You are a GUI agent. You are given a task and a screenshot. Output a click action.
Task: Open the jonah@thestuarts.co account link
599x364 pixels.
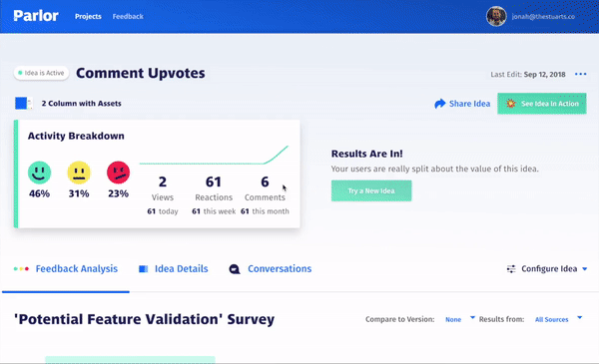pyautogui.click(x=543, y=16)
